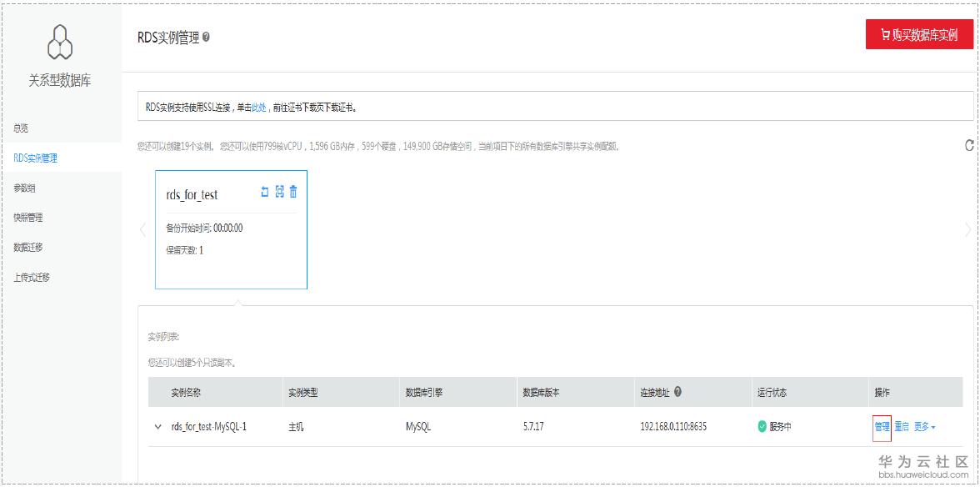Click the quota text starting 您还可以创建19个实例
Viewport: 980px width, 487px height.
(378, 146)
